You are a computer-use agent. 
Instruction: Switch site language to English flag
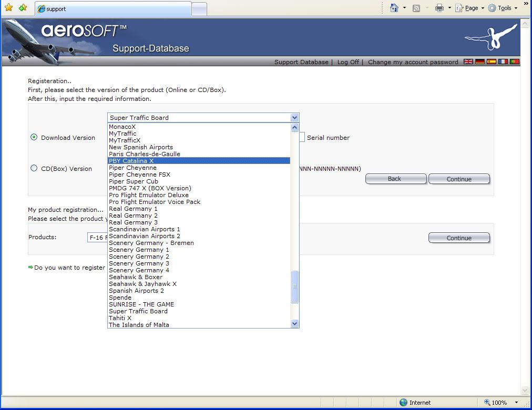click(x=468, y=61)
